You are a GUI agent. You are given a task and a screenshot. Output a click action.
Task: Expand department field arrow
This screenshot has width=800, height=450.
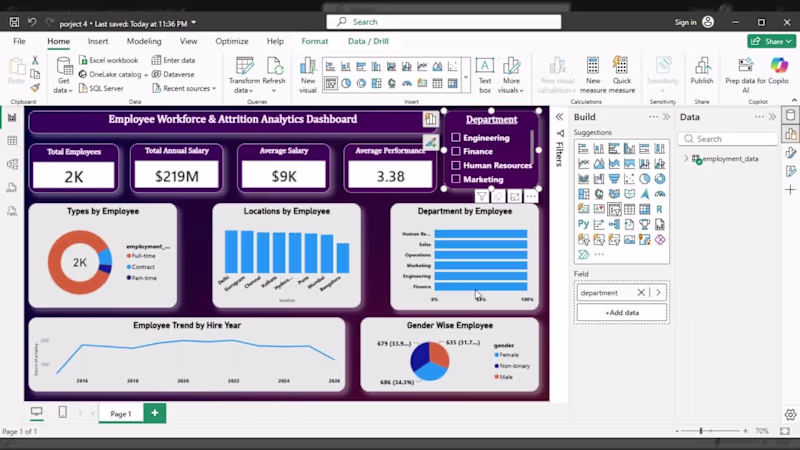(x=658, y=292)
